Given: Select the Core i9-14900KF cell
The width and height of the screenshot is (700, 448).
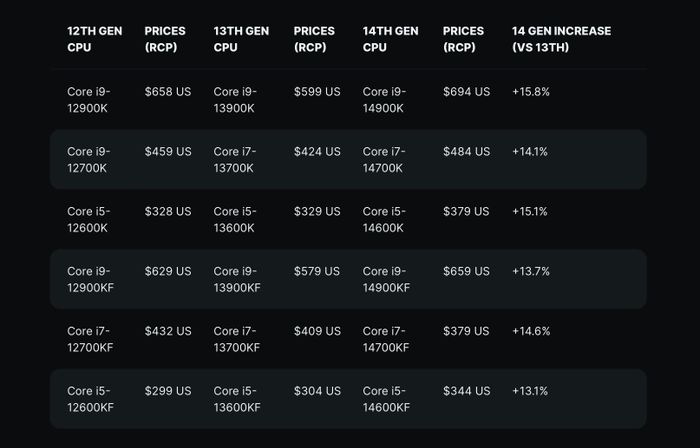Looking at the screenshot, I should click(387, 279).
